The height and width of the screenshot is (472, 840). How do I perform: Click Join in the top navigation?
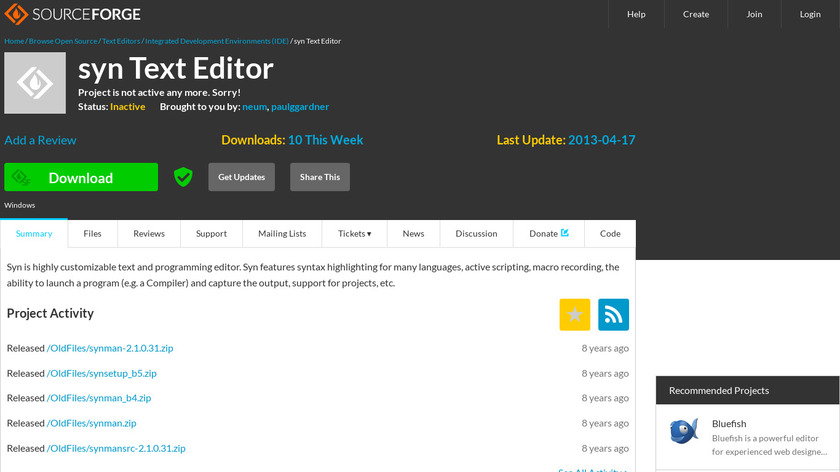coord(754,14)
